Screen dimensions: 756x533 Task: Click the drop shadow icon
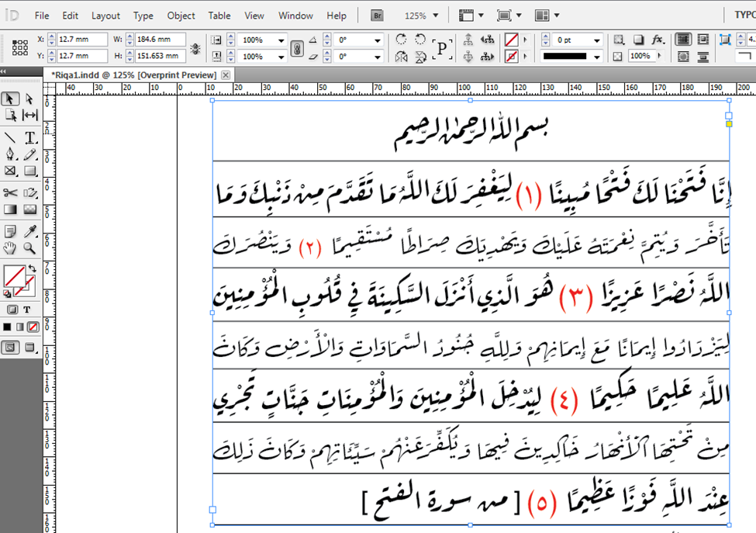coord(638,40)
